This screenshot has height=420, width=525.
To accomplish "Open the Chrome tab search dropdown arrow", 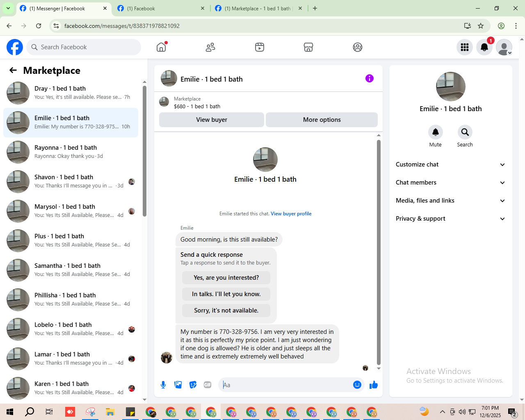I will [x=8, y=8].
